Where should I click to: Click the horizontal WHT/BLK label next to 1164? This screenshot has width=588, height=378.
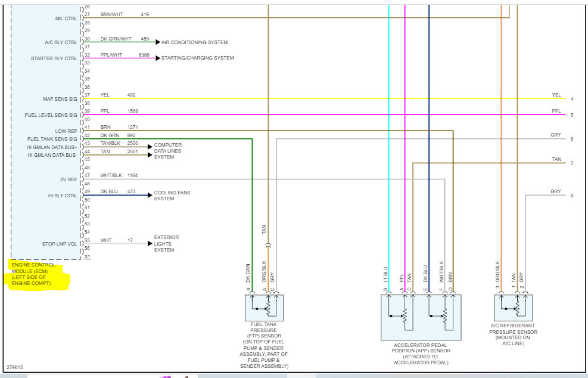click(111, 175)
